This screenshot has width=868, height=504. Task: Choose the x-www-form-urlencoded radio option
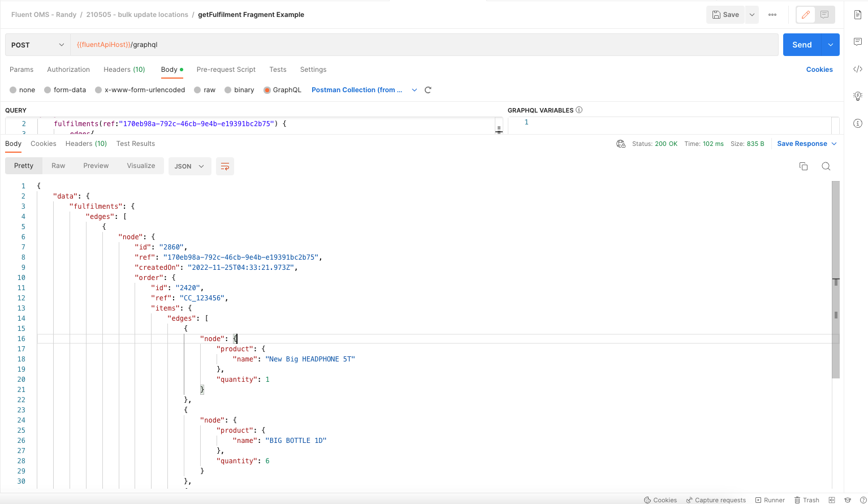99,90
